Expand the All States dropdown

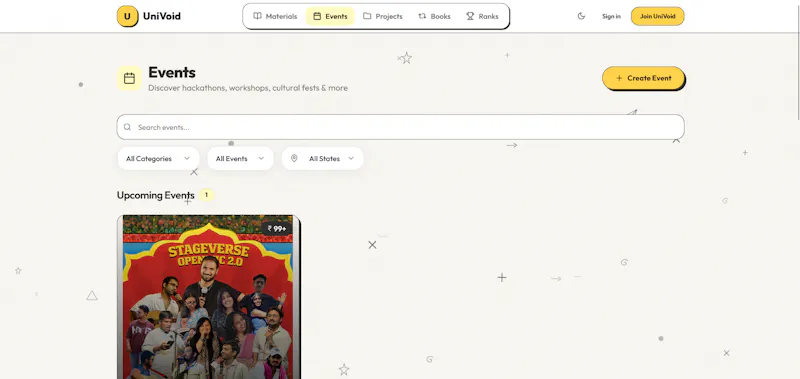322,159
